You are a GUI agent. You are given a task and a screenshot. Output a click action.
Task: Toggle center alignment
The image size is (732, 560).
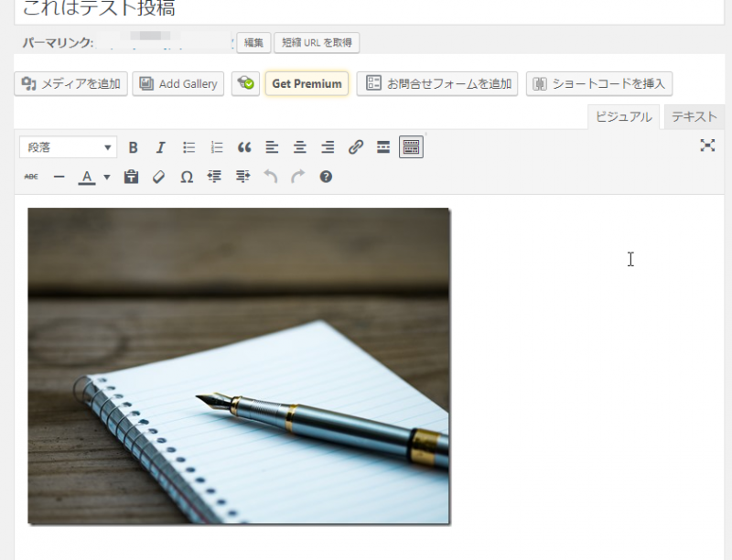click(x=300, y=147)
